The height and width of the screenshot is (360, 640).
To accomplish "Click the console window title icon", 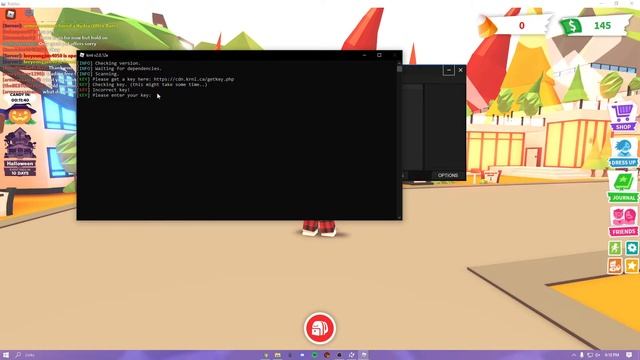I will [x=82, y=55].
